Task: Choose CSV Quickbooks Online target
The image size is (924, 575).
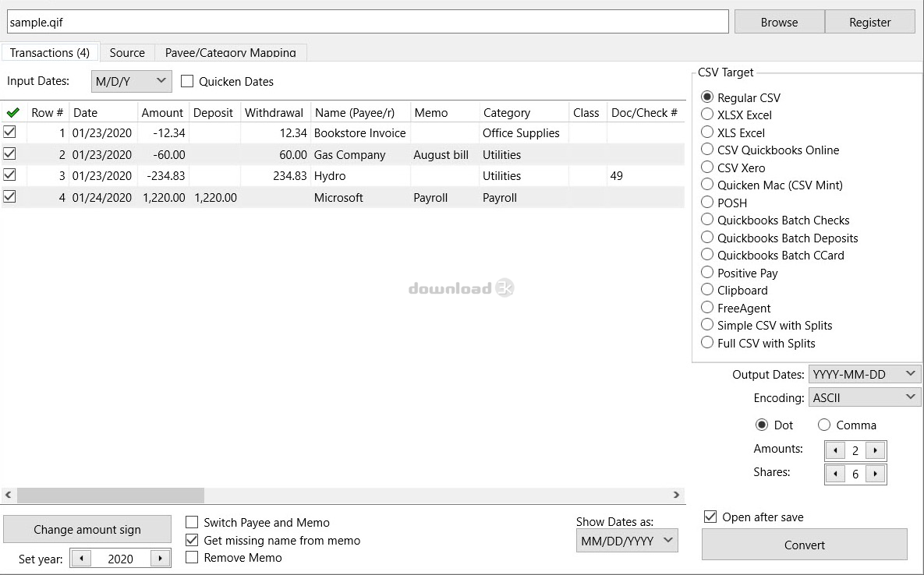Action: tap(707, 149)
